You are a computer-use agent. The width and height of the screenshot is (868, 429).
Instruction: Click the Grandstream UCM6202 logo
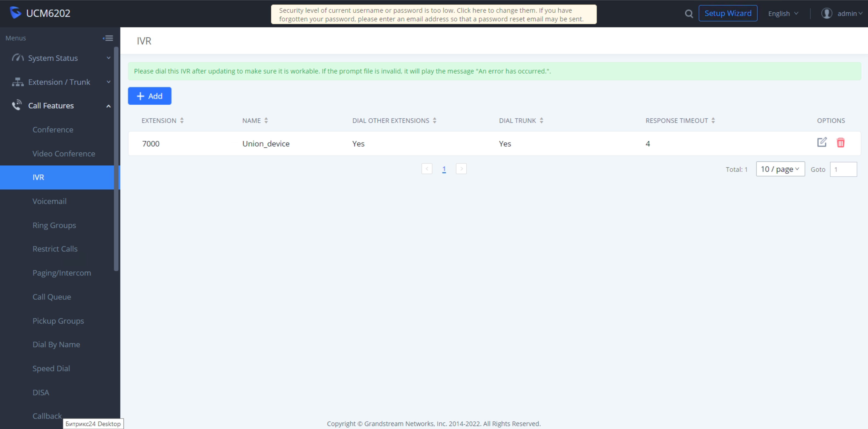coord(15,13)
